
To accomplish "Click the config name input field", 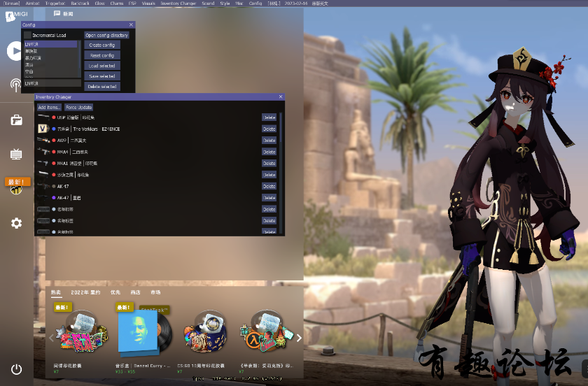I will click(x=52, y=83).
